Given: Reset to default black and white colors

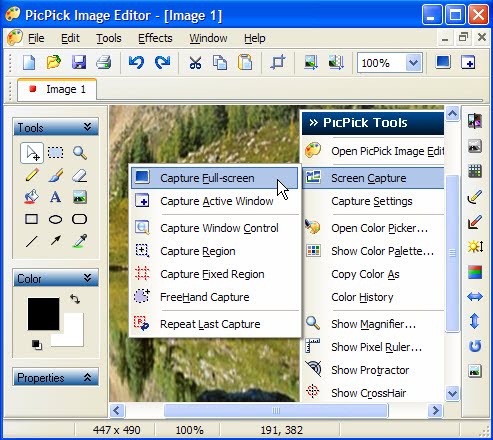Looking at the screenshot, I should click(37, 345).
